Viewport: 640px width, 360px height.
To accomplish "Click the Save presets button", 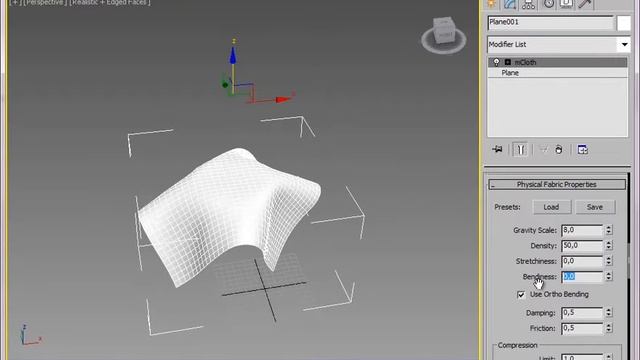I will [595, 207].
